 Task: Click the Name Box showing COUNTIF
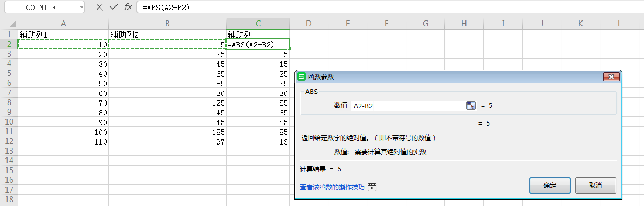pyautogui.click(x=41, y=8)
